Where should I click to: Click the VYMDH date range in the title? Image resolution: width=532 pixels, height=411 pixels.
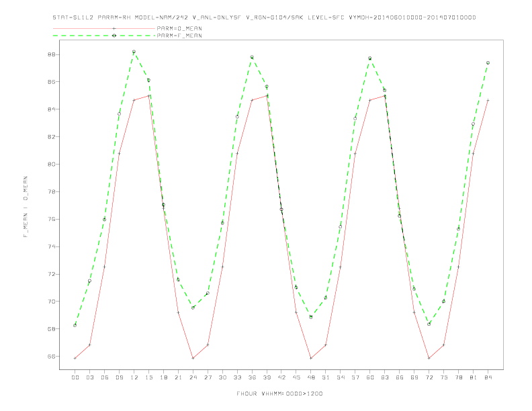click(412, 17)
